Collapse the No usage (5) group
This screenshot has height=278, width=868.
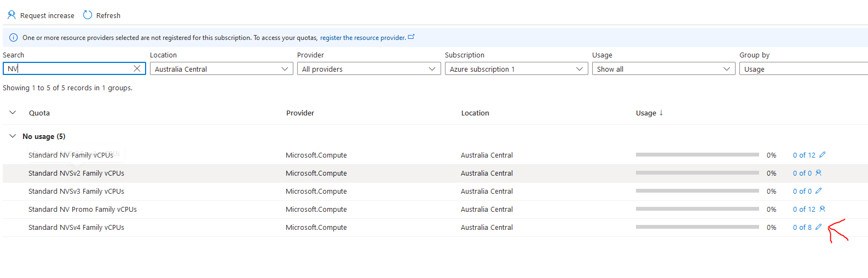[13, 136]
